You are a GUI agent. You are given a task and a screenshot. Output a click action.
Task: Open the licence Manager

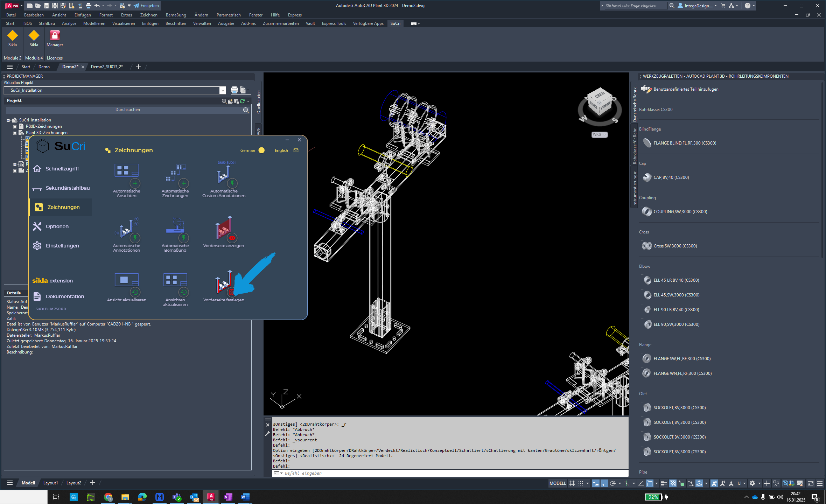55,38
